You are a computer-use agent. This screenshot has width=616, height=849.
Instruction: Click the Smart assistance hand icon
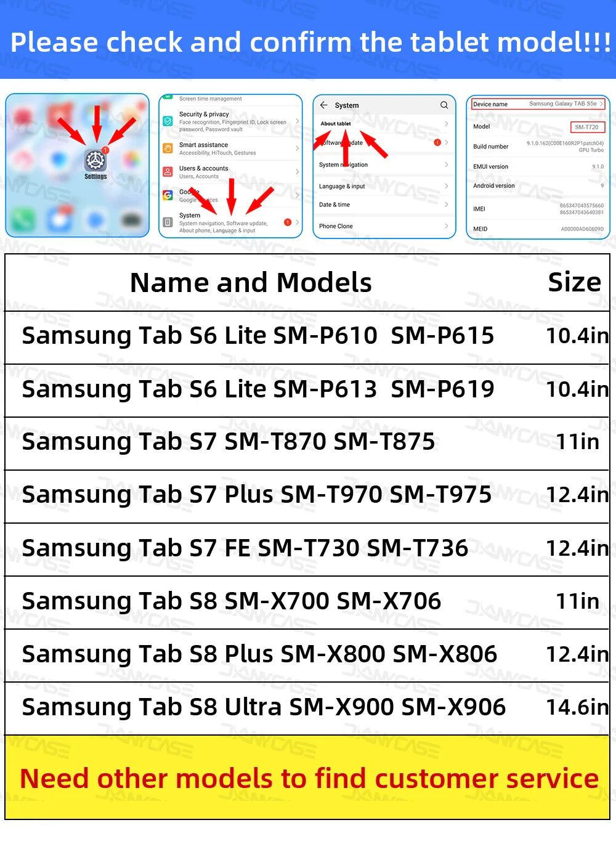(x=167, y=148)
